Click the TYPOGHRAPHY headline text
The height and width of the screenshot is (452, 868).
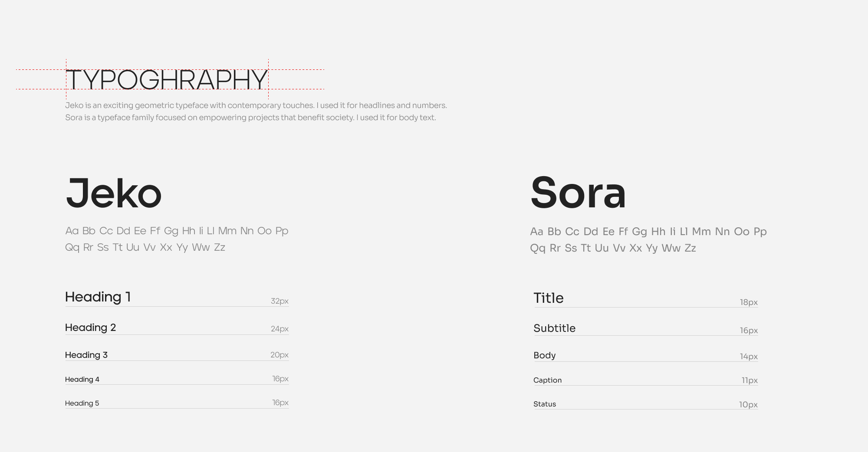[167, 79]
